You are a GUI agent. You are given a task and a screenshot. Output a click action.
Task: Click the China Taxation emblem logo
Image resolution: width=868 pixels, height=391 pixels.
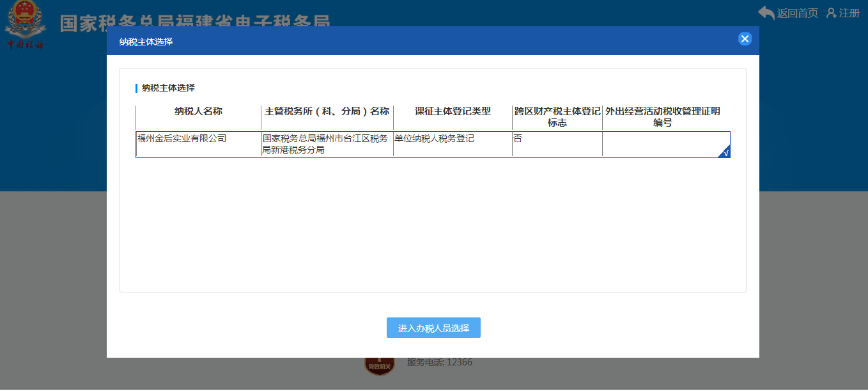tap(24, 26)
